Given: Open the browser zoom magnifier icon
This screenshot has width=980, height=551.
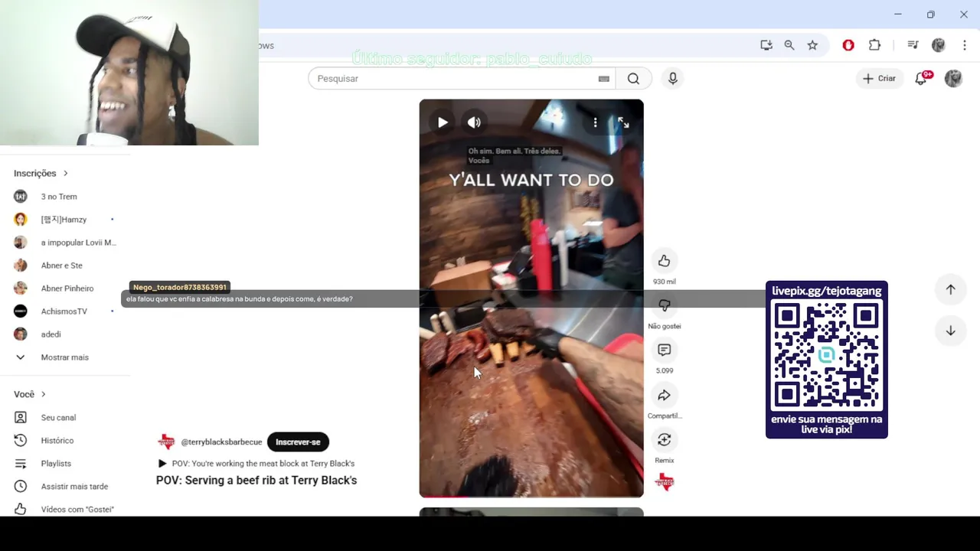Looking at the screenshot, I should (789, 45).
